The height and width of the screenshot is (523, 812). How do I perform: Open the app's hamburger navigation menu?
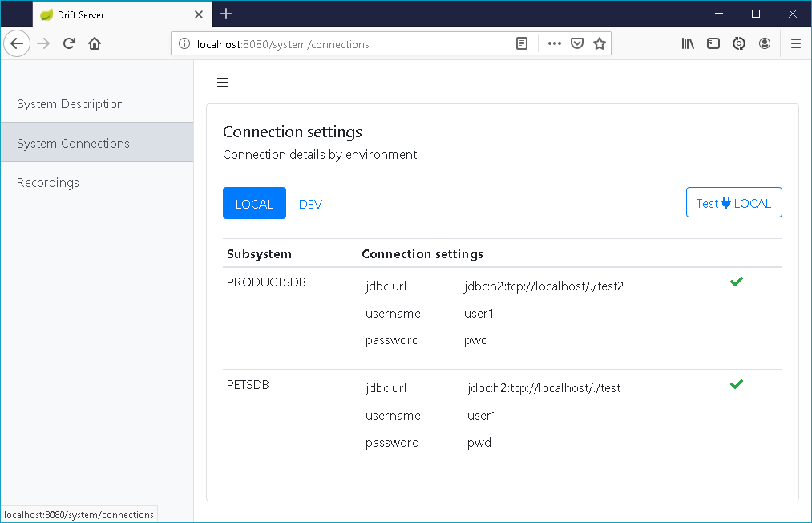click(x=222, y=82)
